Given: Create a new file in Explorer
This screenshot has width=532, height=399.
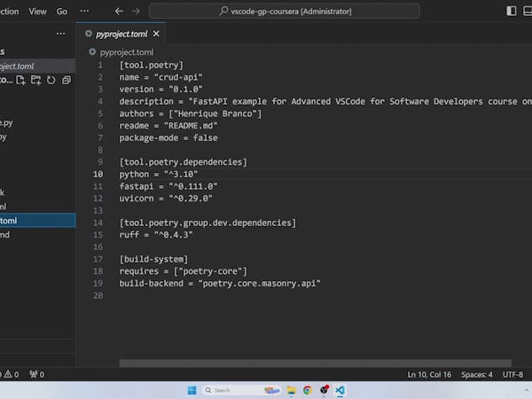Looking at the screenshot, I should [20, 80].
